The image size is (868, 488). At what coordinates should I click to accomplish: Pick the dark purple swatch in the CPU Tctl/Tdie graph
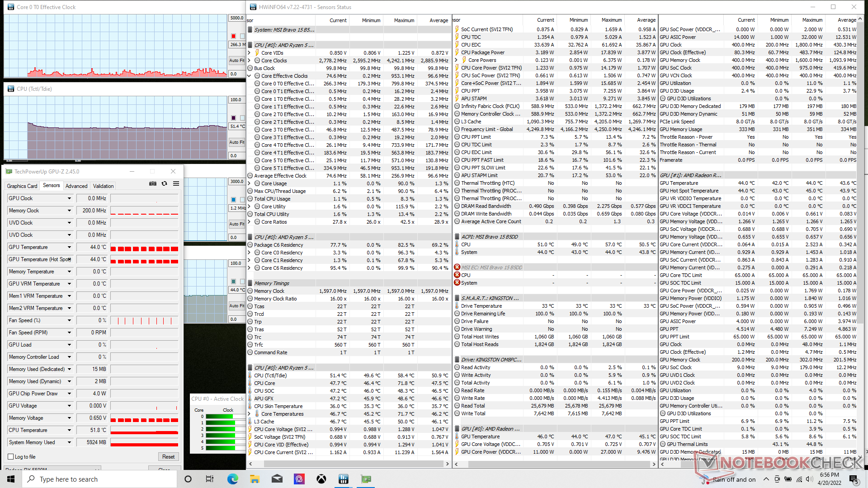(x=233, y=118)
